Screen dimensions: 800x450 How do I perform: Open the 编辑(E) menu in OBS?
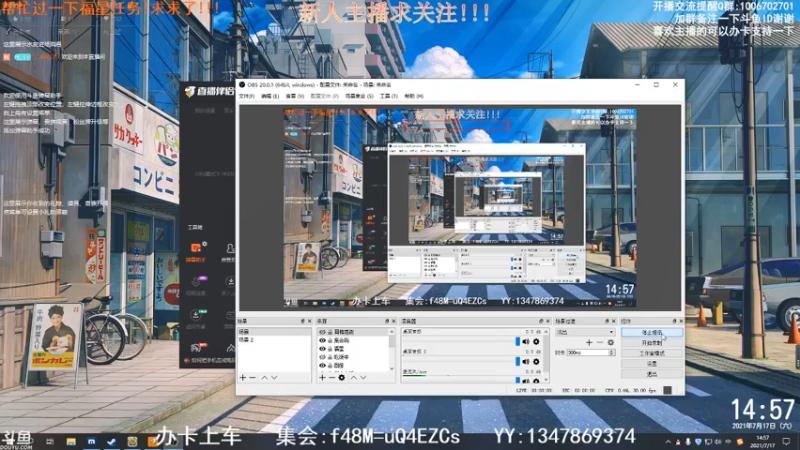tap(270, 96)
